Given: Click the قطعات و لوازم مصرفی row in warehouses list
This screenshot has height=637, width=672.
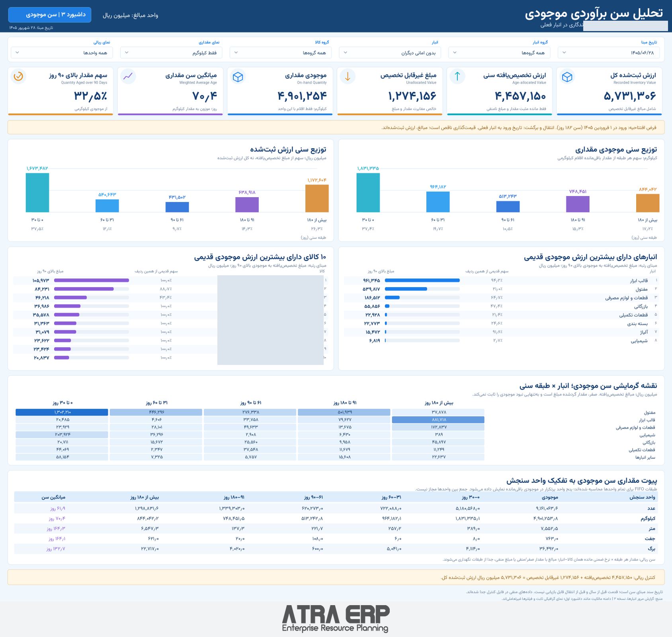Looking at the screenshot, I should (x=501, y=298).
